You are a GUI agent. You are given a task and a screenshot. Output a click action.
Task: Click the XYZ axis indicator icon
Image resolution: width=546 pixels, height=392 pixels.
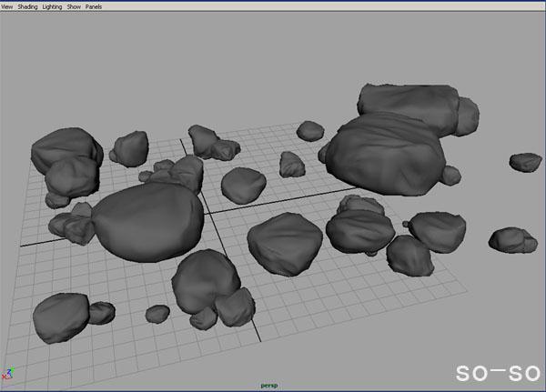(9, 374)
